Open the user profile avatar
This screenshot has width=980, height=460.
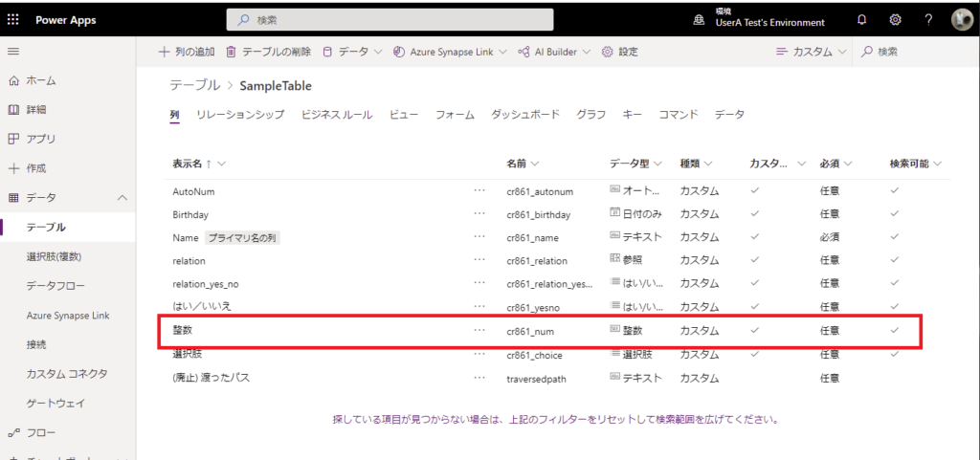(961, 20)
